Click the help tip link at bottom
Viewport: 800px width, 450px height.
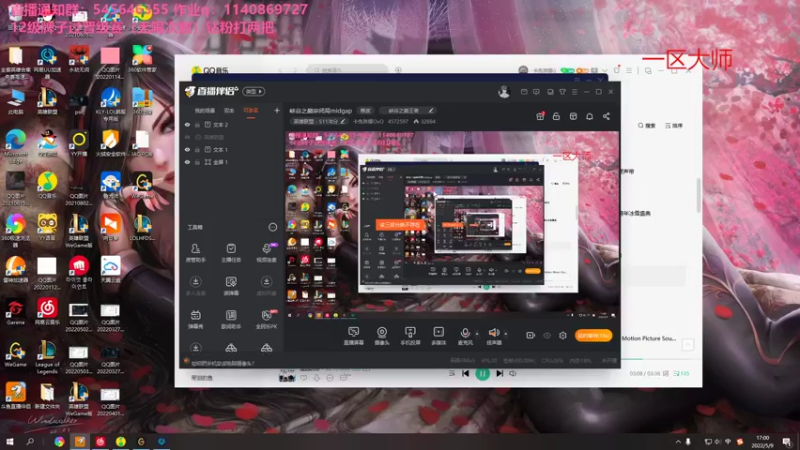[x=222, y=363]
